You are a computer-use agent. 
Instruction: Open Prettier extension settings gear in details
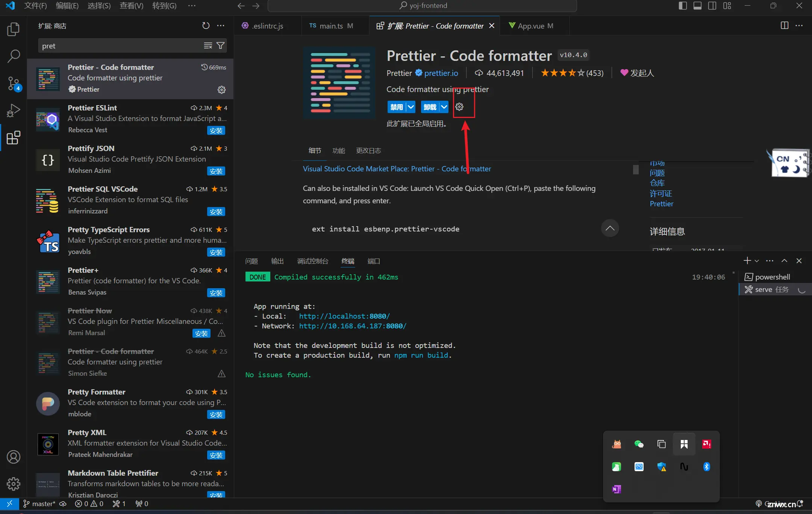click(459, 107)
